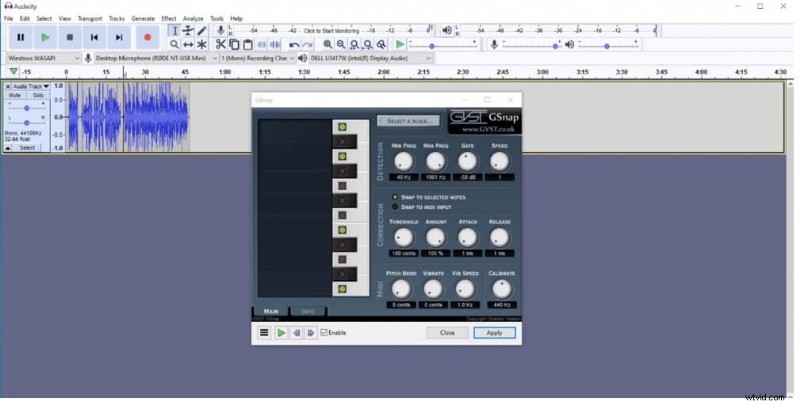Screen dimensions: 800x405
Task: Skip to start of the project
Action: pos(94,37)
